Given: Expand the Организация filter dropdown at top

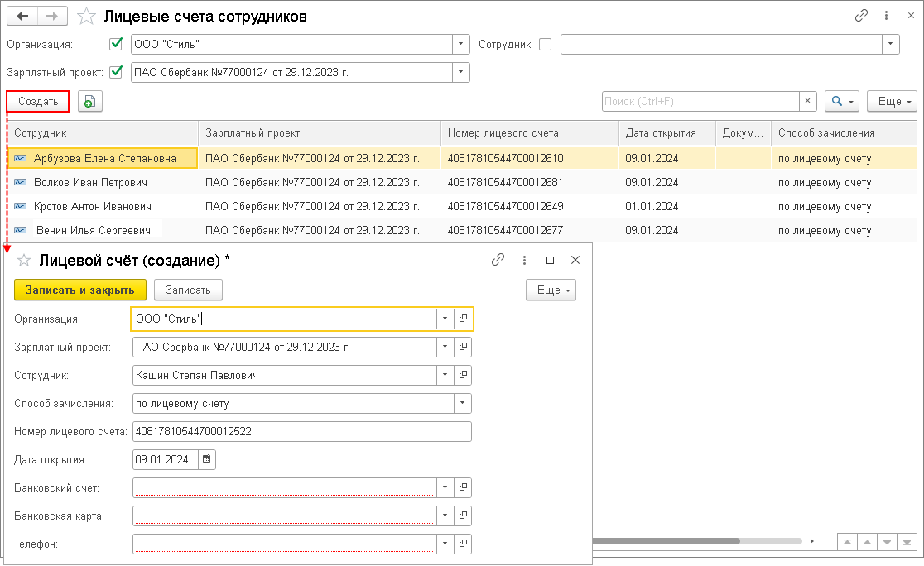Looking at the screenshot, I should tap(461, 44).
